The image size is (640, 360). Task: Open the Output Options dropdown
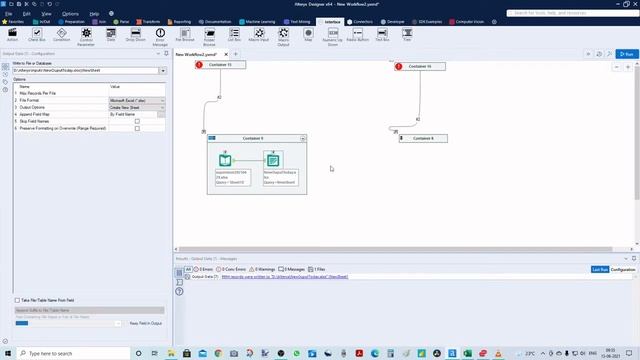click(x=162, y=107)
